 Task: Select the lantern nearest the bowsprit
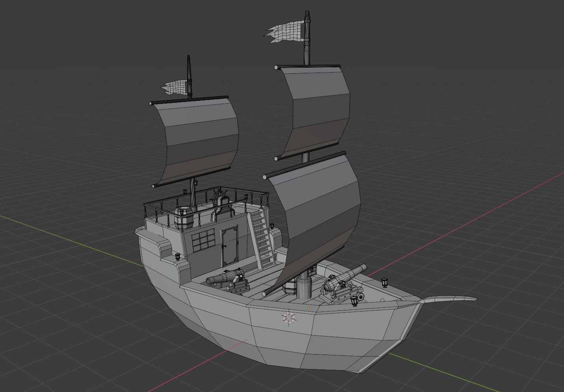pyautogui.click(x=385, y=282)
